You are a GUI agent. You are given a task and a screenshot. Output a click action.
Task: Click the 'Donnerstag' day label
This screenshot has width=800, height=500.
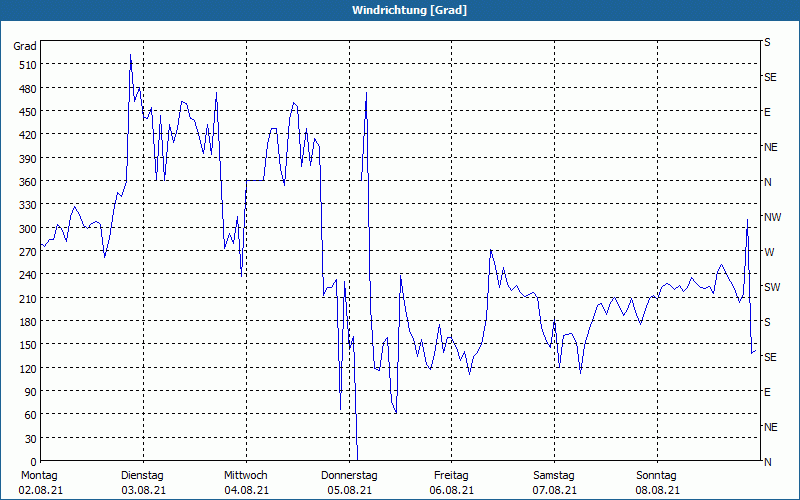[349, 476]
